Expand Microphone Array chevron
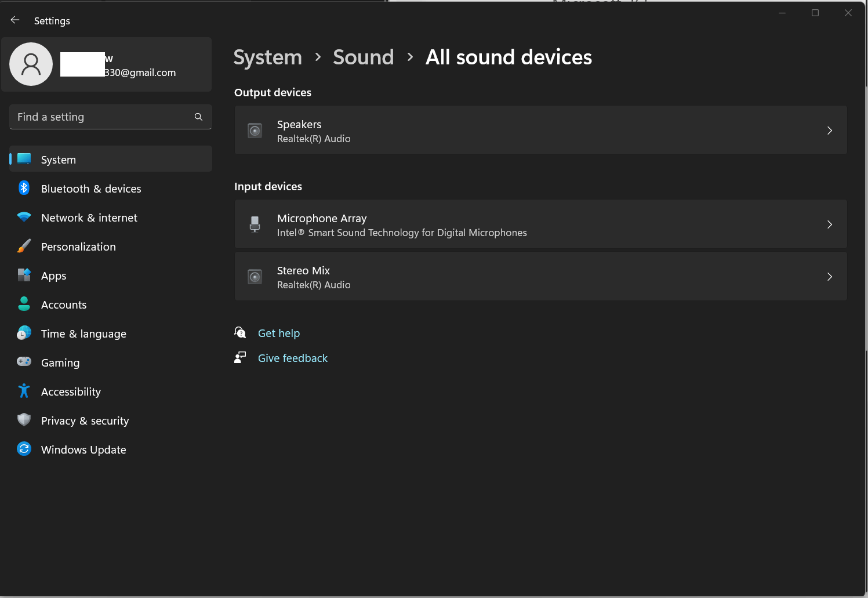868x598 pixels. coord(830,224)
